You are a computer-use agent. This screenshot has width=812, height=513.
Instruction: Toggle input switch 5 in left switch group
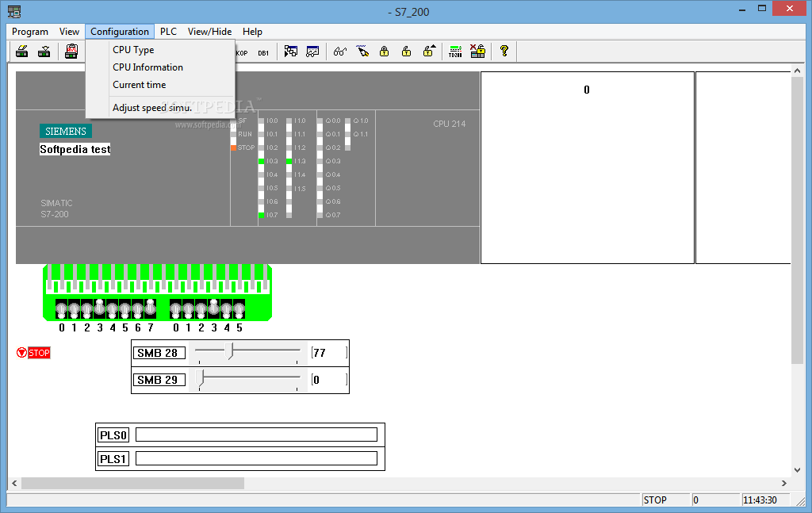[124, 309]
